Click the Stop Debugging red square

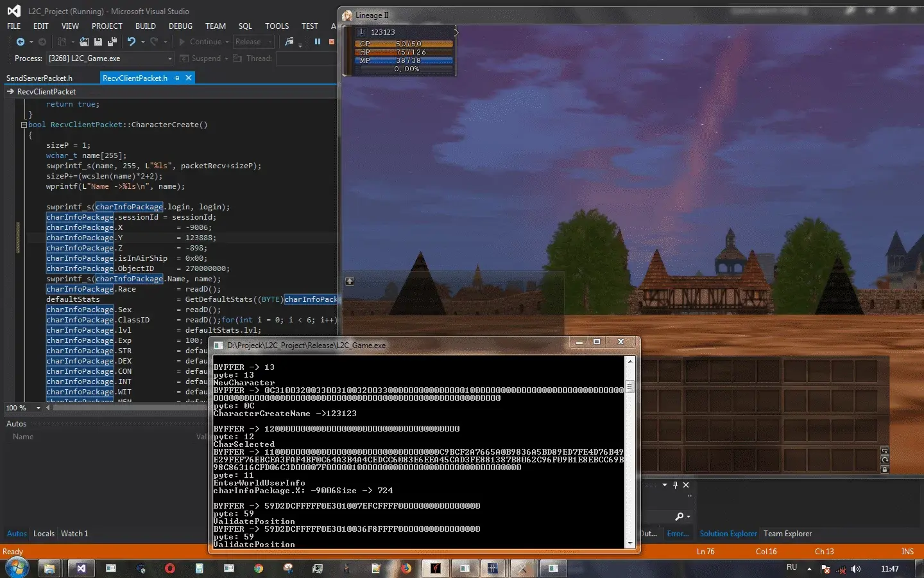[332, 42]
